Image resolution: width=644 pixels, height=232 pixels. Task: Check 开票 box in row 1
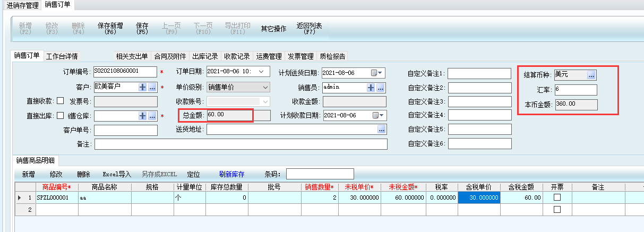point(557,197)
